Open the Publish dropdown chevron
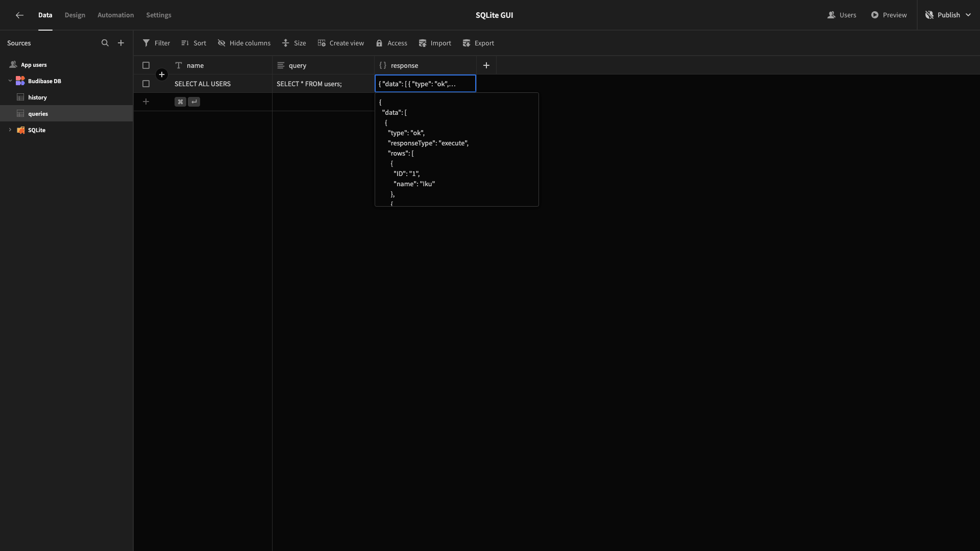The height and width of the screenshot is (551, 980). coord(968,15)
